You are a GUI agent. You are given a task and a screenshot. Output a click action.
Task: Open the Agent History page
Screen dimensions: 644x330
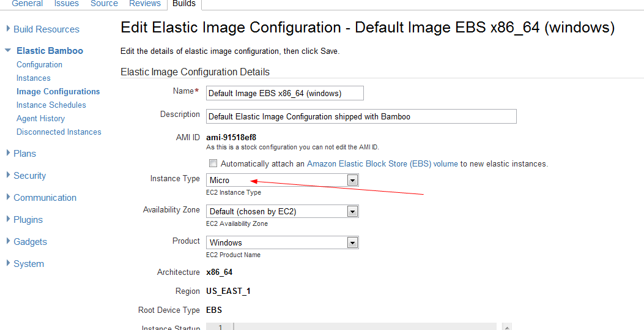point(40,118)
